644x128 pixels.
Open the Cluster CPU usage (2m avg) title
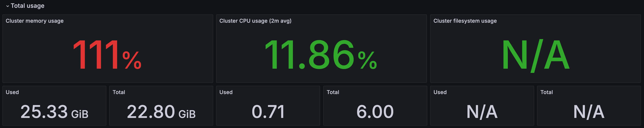click(x=255, y=21)
